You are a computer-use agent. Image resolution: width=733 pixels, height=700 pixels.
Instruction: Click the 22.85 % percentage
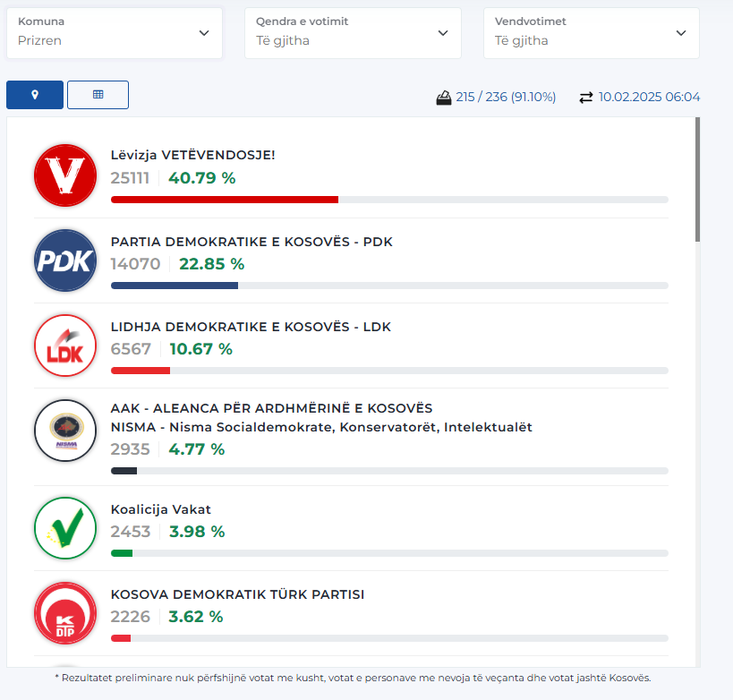click(212, 264)
